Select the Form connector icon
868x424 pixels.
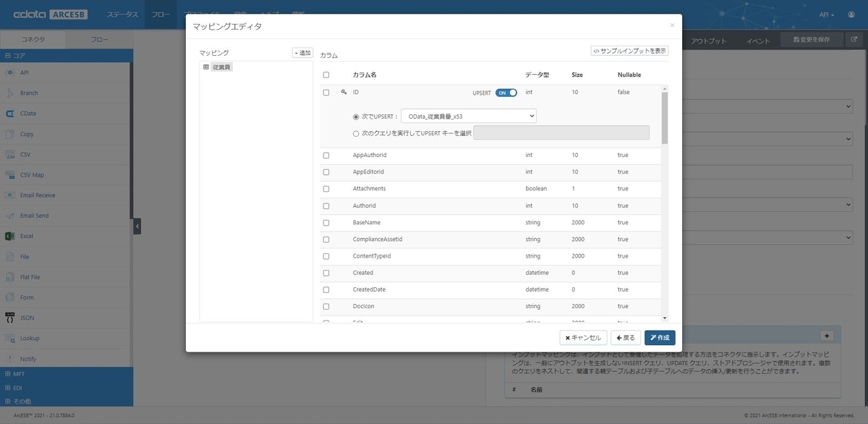pyautogui.click(x=10, y=297)
